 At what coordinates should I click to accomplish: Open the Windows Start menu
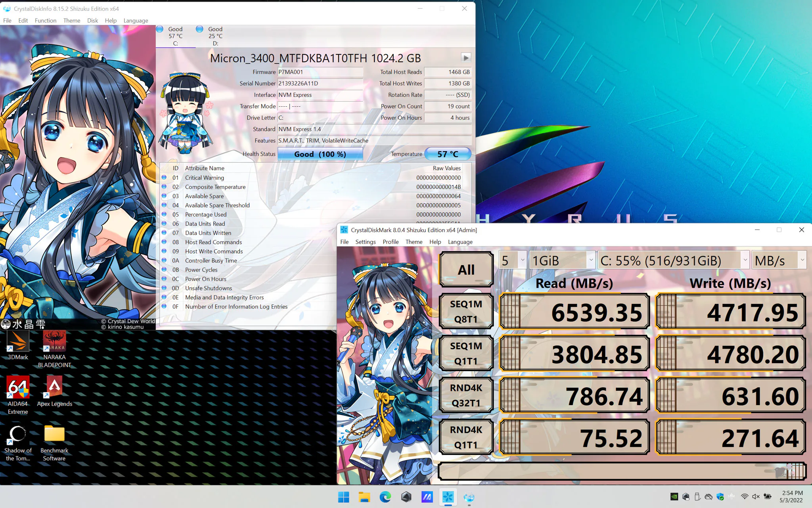(x=343, y=497)
